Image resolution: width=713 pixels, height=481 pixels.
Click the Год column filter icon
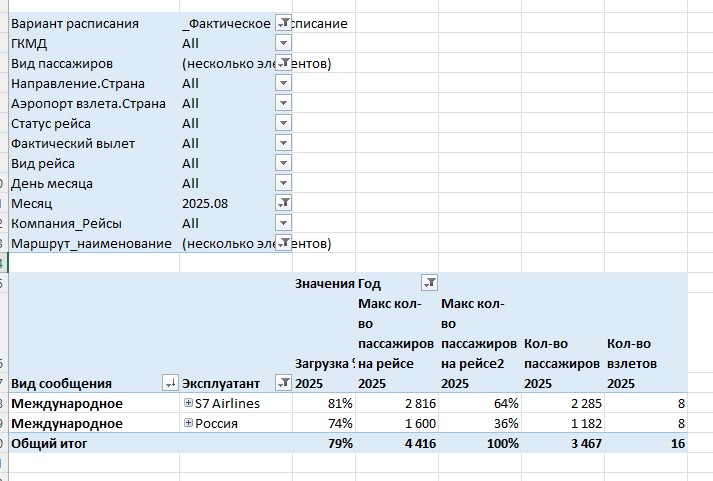tap(430, 283)
